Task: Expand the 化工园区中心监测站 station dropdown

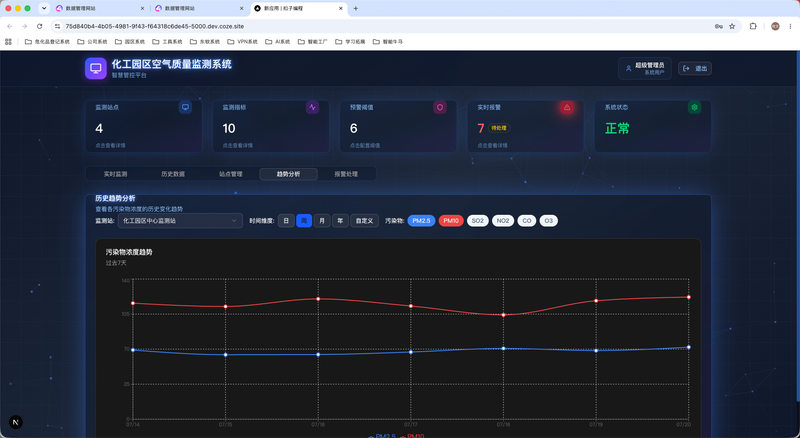Action: pos(180,221)
